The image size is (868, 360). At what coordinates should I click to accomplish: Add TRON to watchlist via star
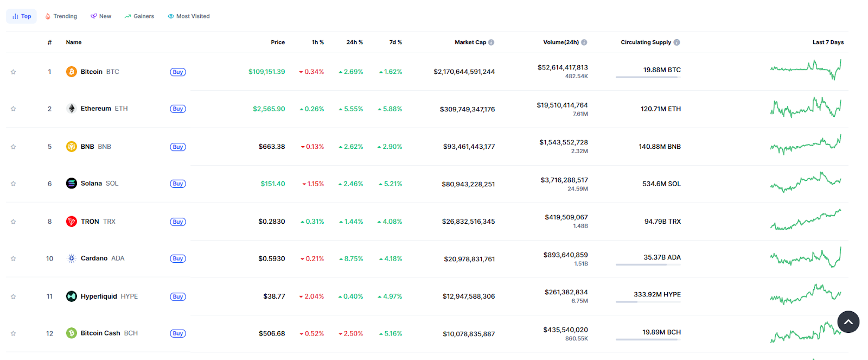13,222
